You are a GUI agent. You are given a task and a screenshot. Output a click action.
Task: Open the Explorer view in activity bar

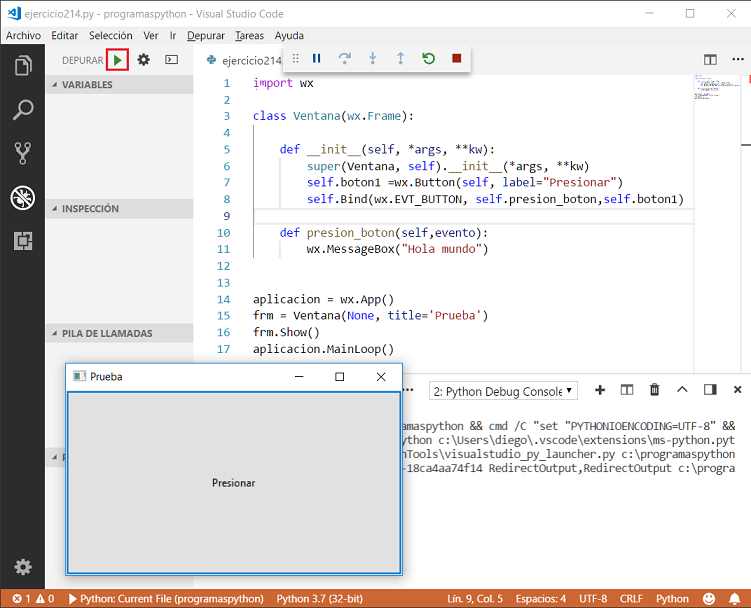[23, 66]
